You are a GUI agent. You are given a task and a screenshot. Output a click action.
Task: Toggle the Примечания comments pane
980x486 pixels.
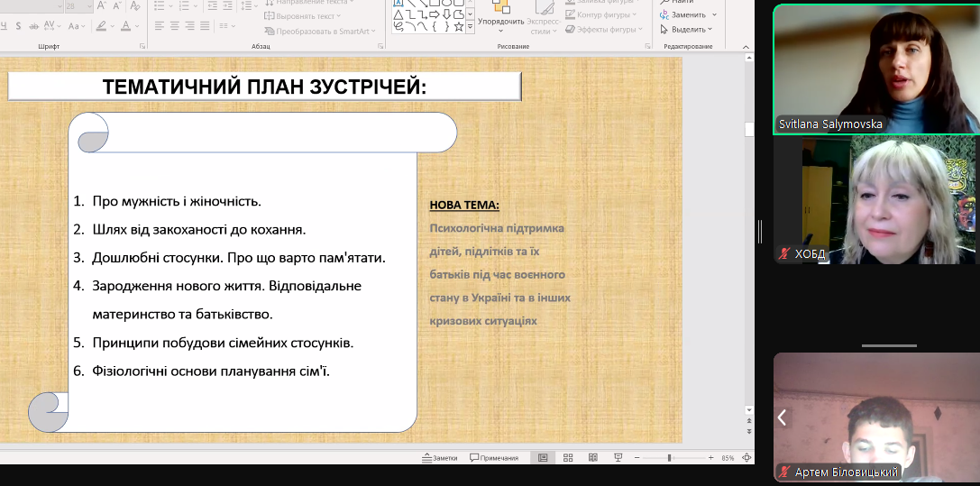click(x=494, y=458)
